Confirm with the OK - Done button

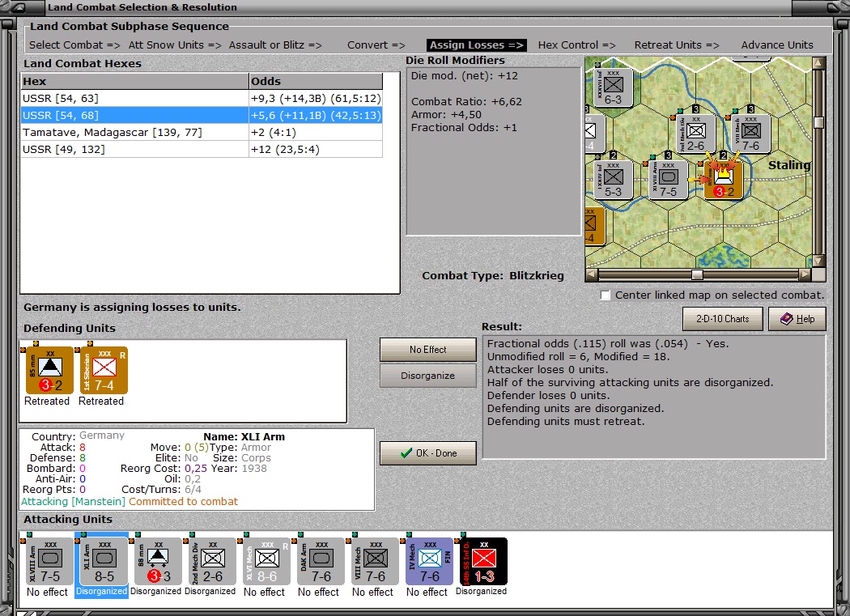point(428,453)
